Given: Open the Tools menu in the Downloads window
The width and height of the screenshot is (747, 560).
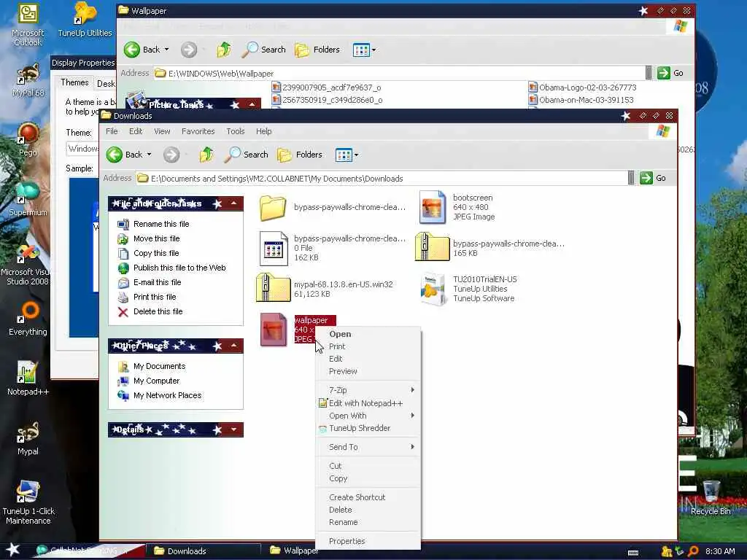Looking at the screenshot, I should pyautogui.click(x=236, y=131).
